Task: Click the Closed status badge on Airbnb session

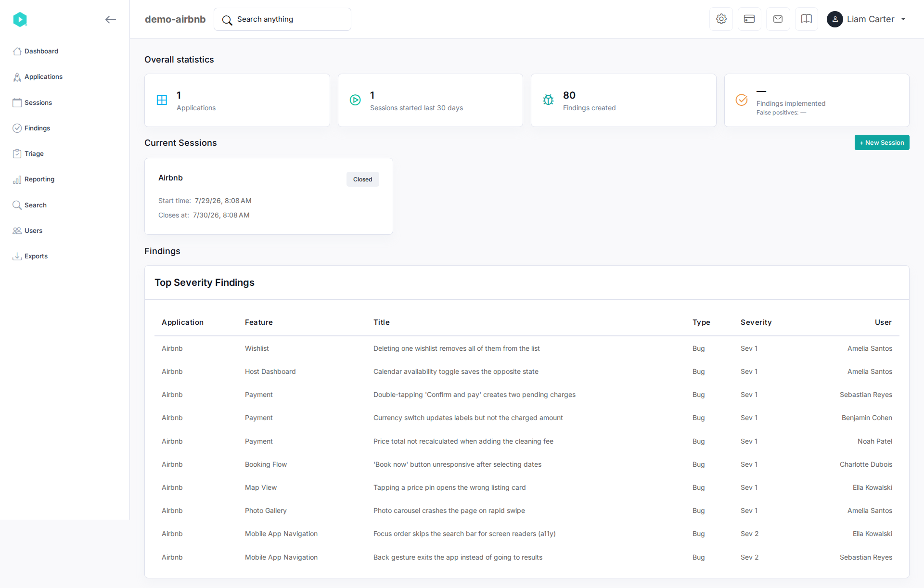Action: point(362,179)
